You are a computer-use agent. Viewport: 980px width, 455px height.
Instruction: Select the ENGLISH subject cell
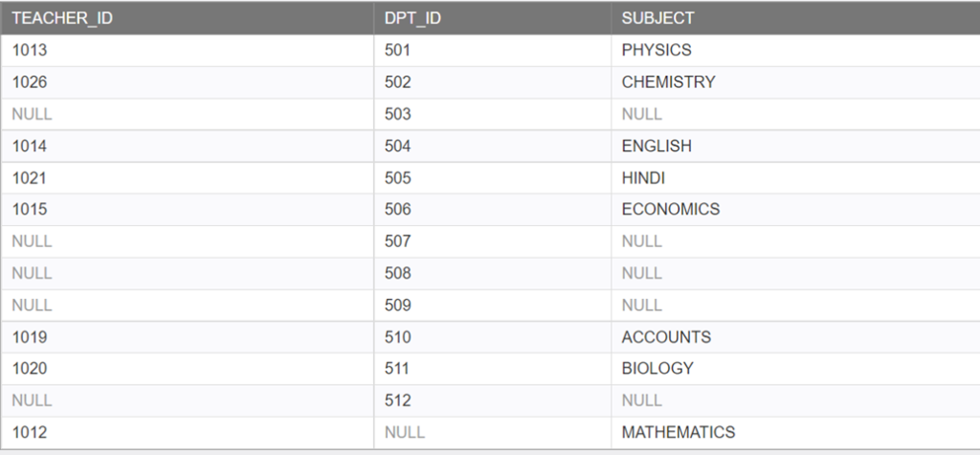(795, 146)
